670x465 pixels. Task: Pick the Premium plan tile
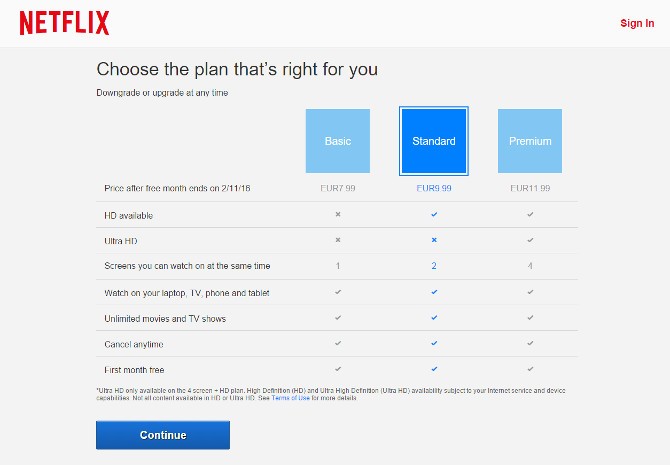530,141
